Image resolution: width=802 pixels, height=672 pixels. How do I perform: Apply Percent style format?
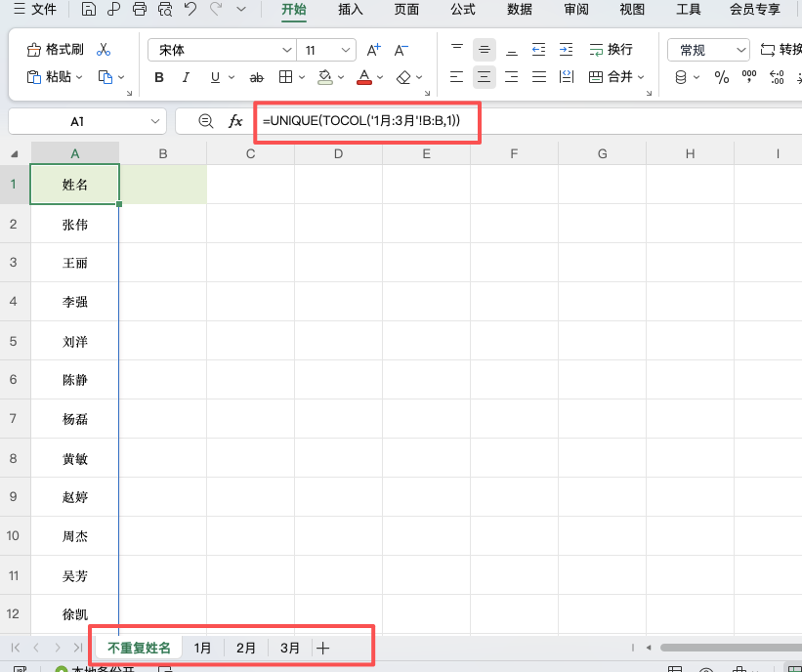[722, 78]
